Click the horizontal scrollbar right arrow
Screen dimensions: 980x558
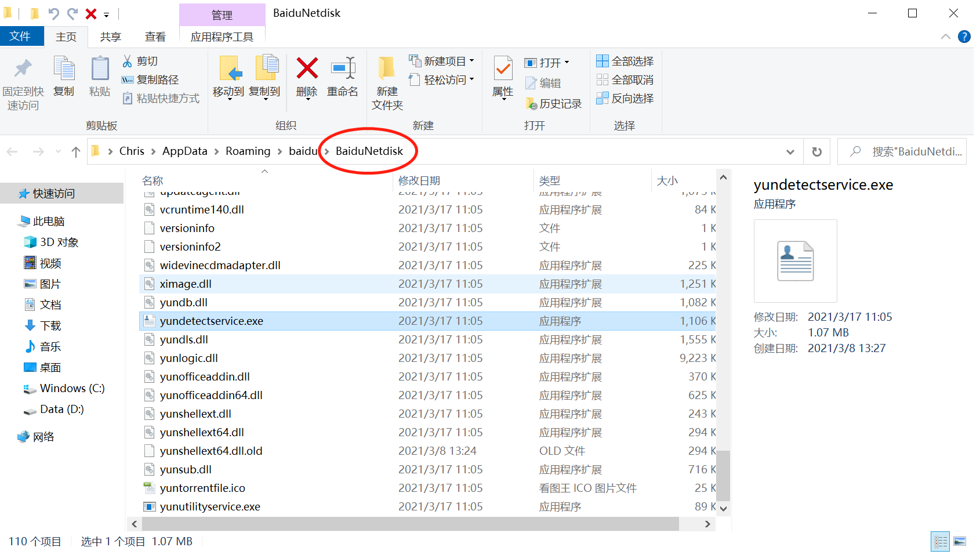coord(707,524)
